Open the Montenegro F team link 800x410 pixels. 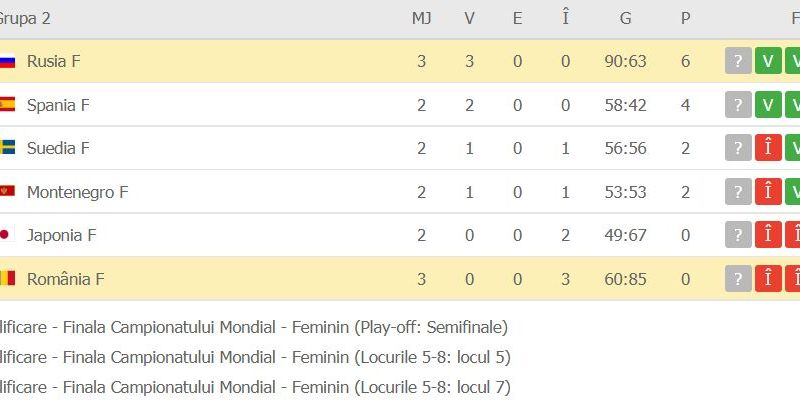(77, 191)
